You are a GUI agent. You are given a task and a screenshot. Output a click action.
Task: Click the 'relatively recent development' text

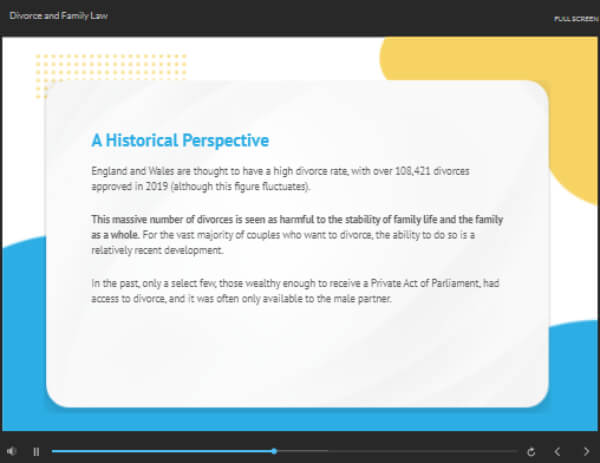tap(150, 250)
